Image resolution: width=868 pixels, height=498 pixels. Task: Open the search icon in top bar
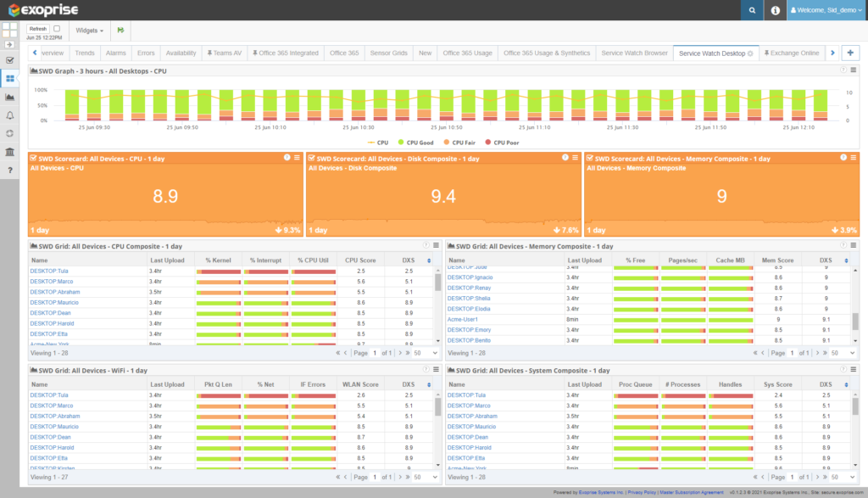point(751,10)
